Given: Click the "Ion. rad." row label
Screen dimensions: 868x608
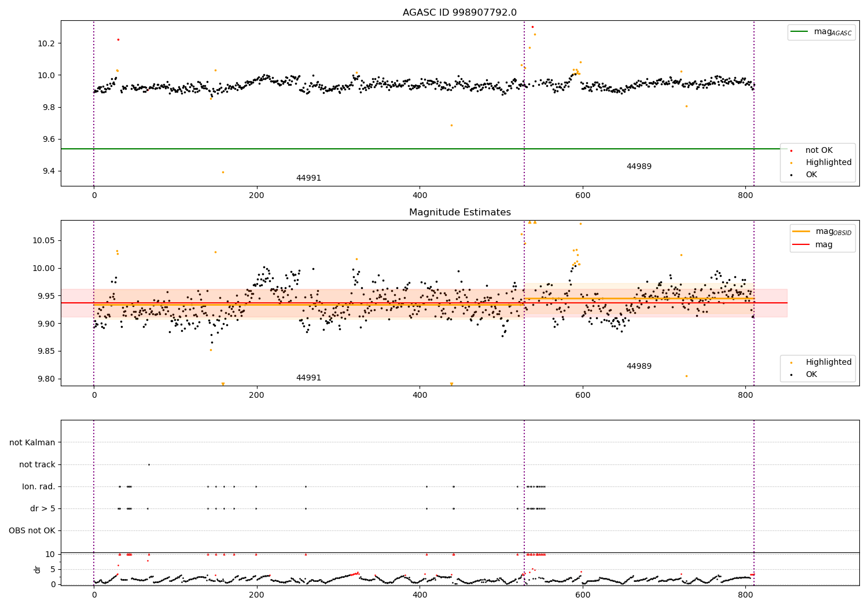Looking at the screenshot, I should tap(39, 486).
